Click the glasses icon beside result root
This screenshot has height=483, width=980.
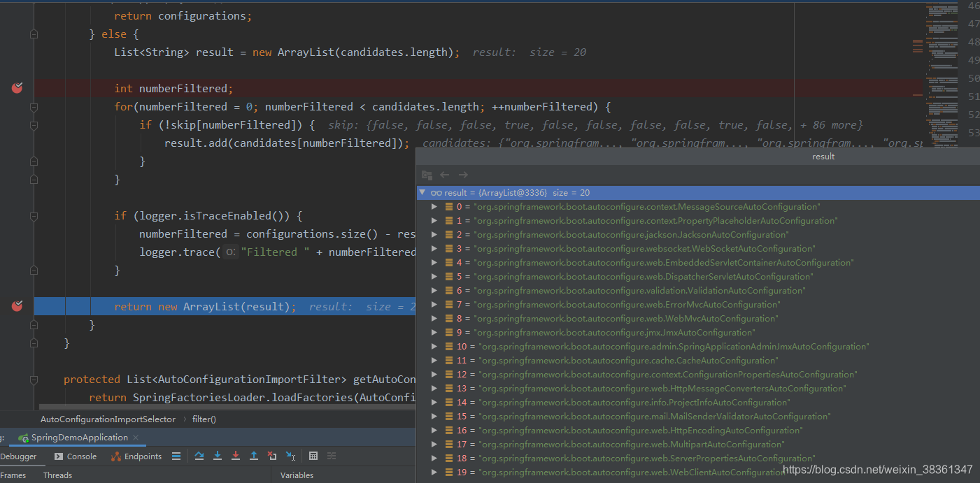pos(436,192)
